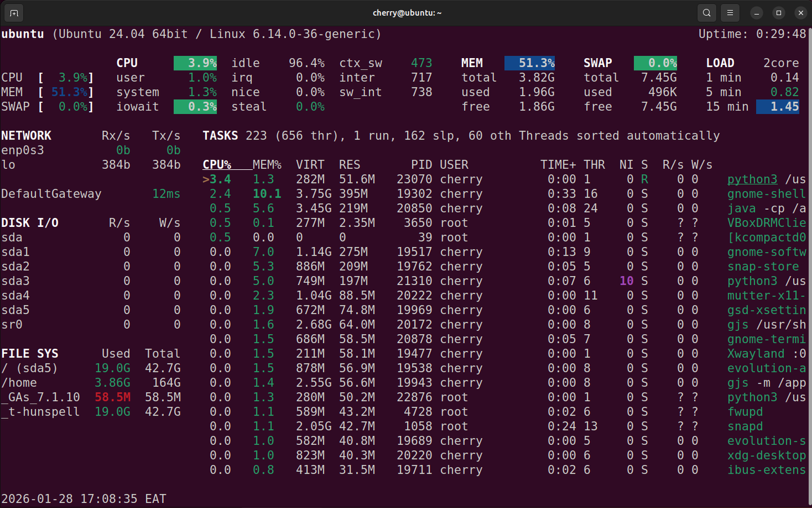Click the USER column header
Viewport: 812px width, 508px height.
tap(454, 164)
